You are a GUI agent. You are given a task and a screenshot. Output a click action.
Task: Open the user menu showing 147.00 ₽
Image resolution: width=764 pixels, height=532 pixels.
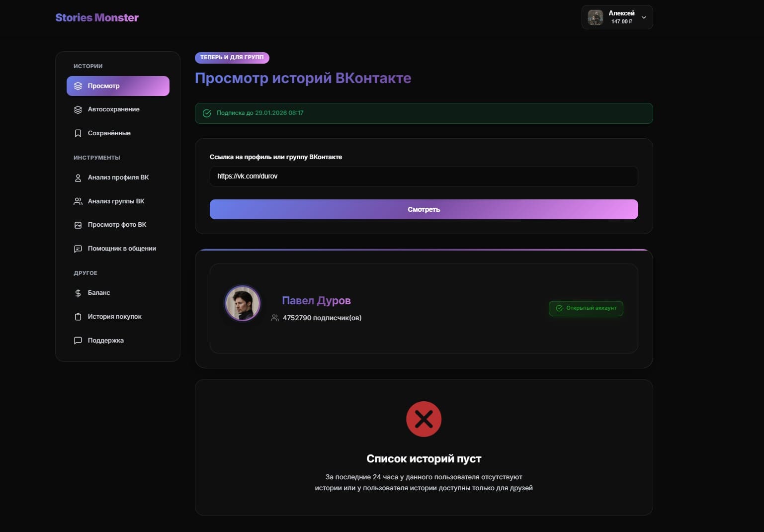pos(617,17)
